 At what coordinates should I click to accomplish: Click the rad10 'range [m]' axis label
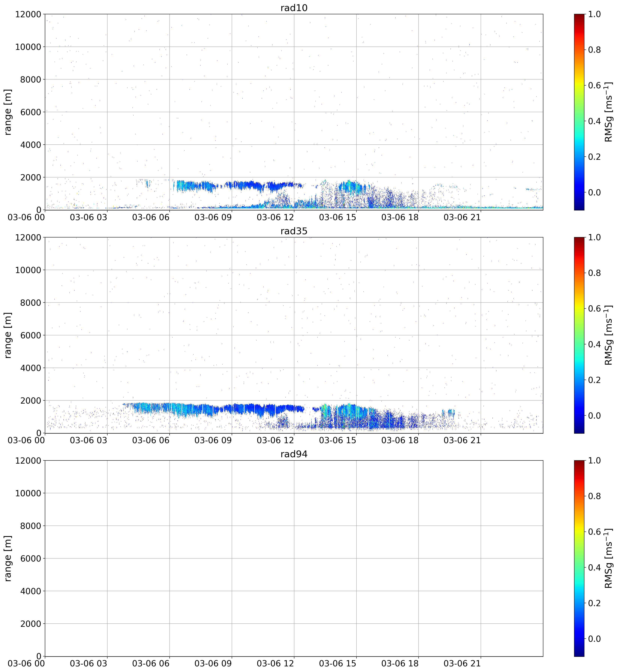coord(8,112)
